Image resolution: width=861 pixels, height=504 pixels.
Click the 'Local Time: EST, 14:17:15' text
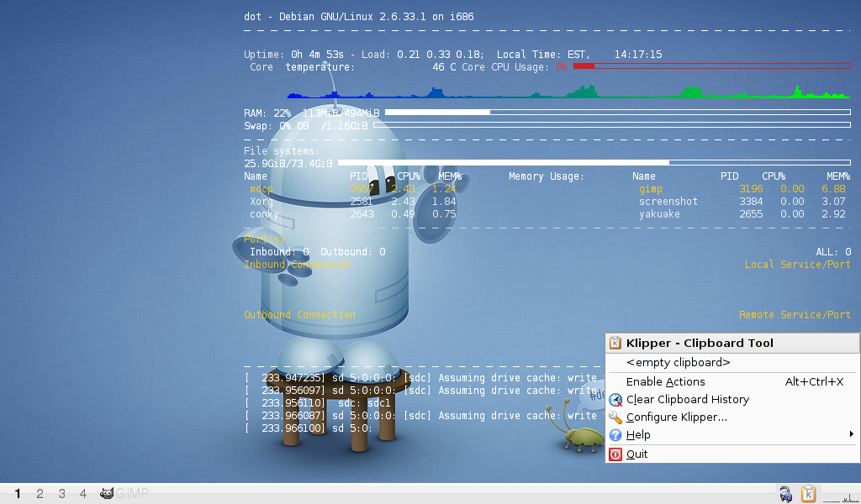point(579,55)
